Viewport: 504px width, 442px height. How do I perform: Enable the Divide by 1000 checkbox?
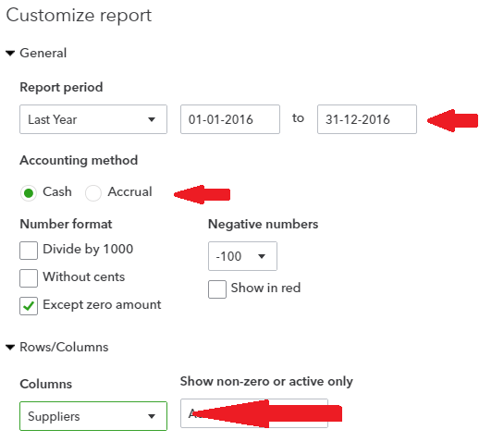click(x=29, y=251)
